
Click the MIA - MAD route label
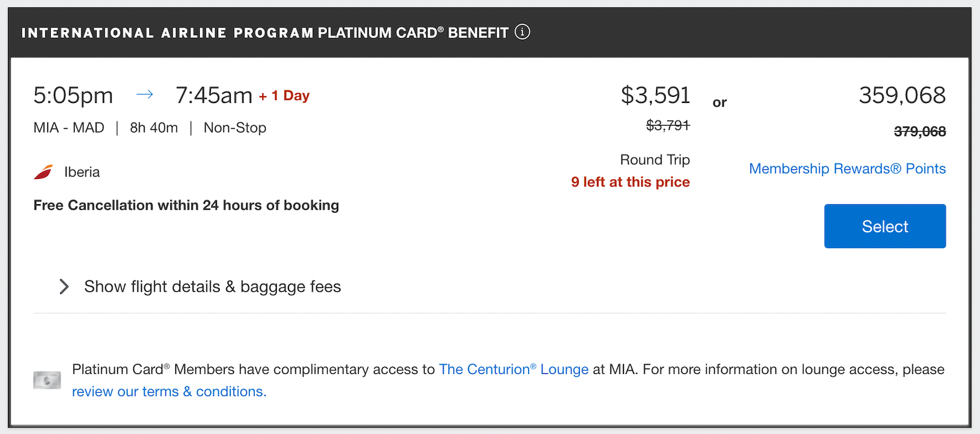[69, 128]
